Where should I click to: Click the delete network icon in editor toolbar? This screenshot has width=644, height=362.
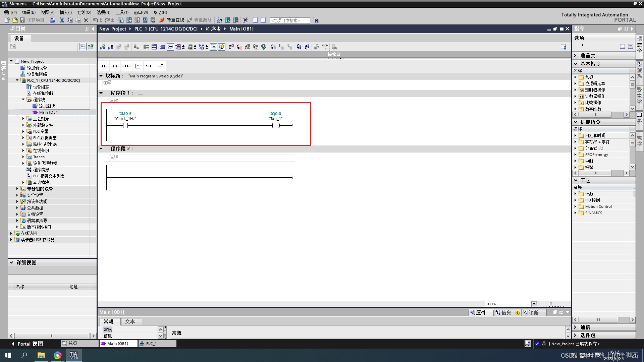pyautogui.click(x=111, y=47)
